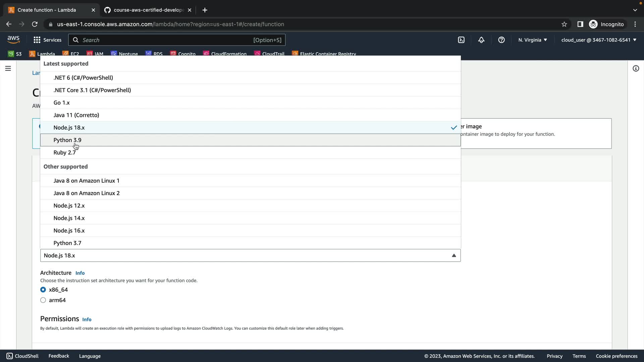Open the notifications bell icon

pyautogui.click(x=481, y=40)
